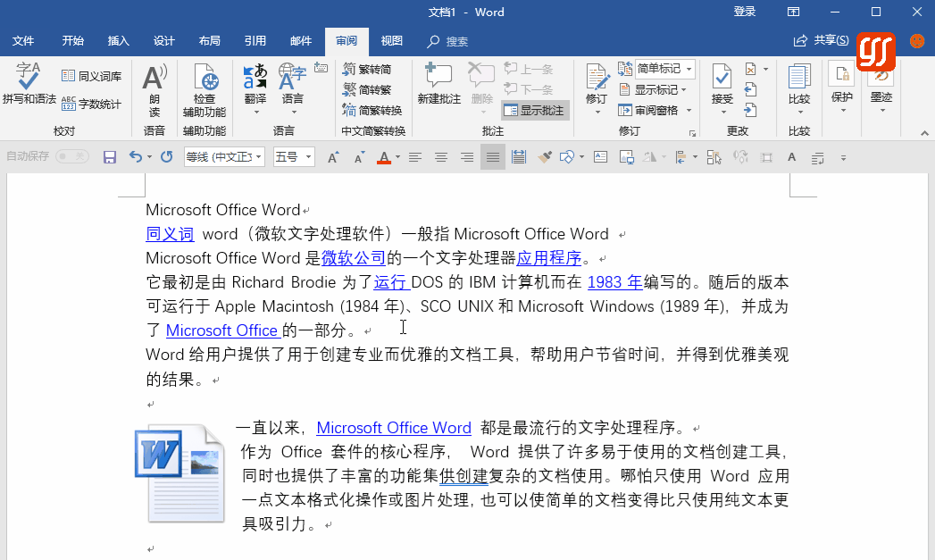Open the 修订 group dialog launcher
The height and width of the screenshot is (560, 935).
pyautogui.click(x=692, y=134)
